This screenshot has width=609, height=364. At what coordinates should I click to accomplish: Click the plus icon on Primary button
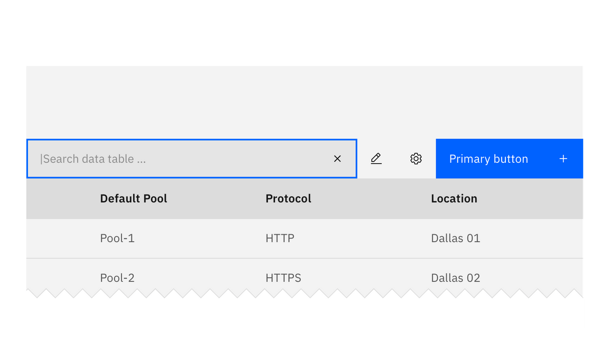[x=564, y=158]
